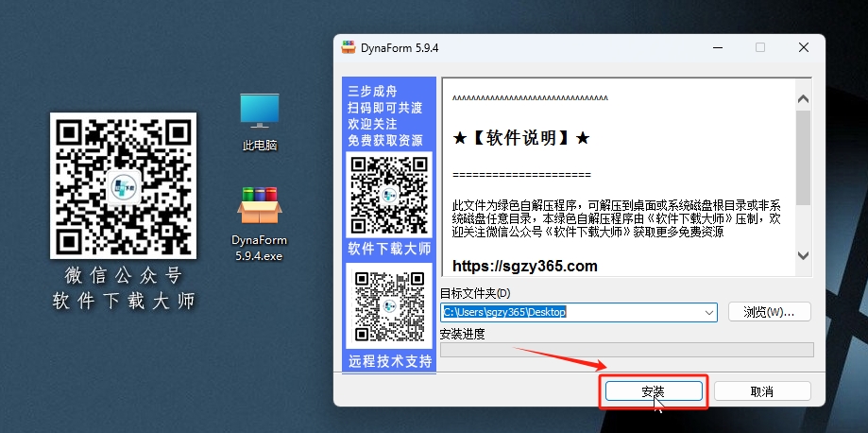Click the large desktop QR code image
Screen dimensions: 868x433
click(x=123, y=185)
